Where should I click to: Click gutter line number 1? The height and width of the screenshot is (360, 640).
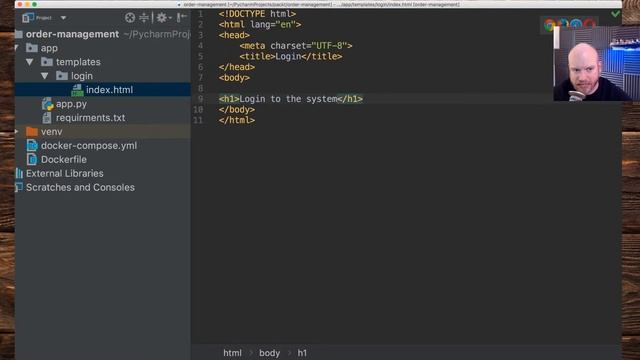[200, 14]
